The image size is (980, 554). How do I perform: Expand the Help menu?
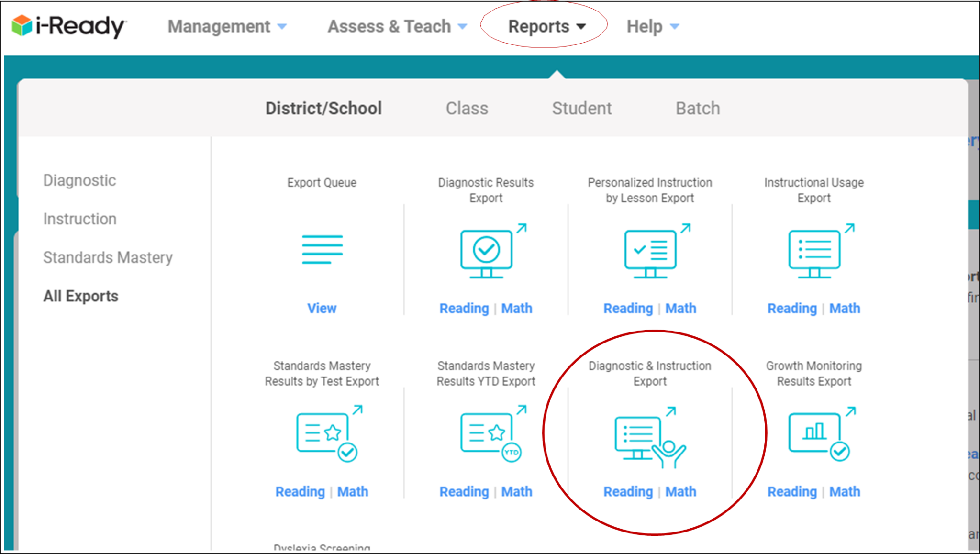(644, 26)
